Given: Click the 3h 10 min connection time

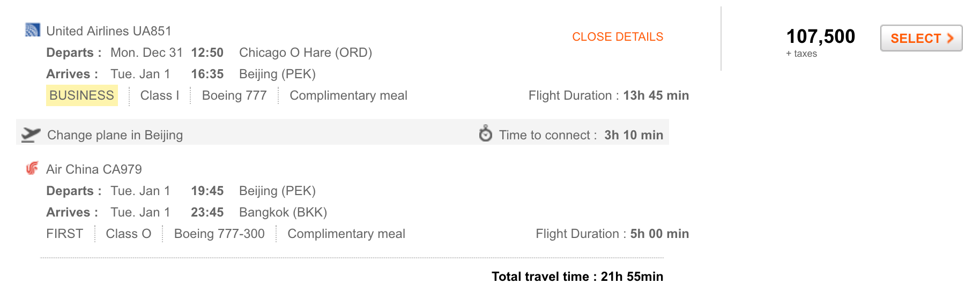Looking at the screenshot, I should click(x=634, y=135).
